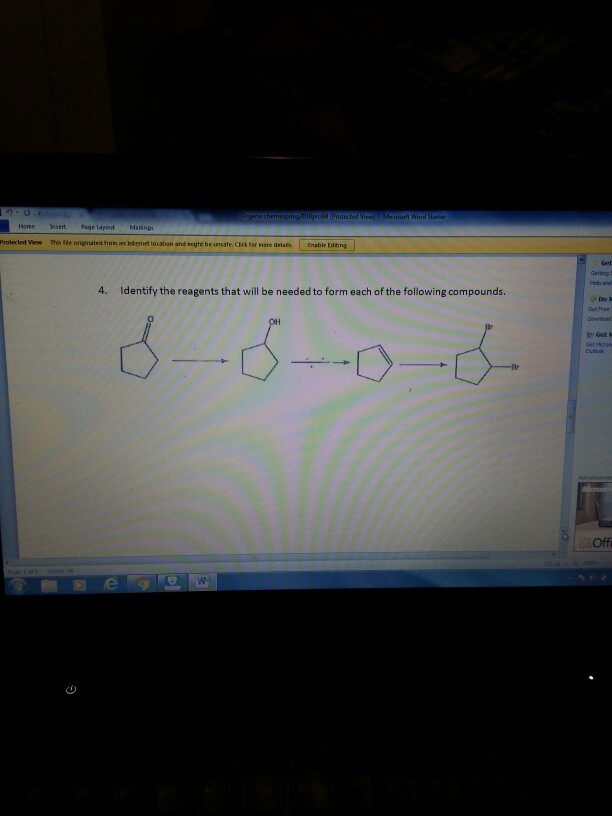Open Windows Start orb on taskbar
Image resolution: width=612 pixels, height=816 pixels.
[18, 585]
